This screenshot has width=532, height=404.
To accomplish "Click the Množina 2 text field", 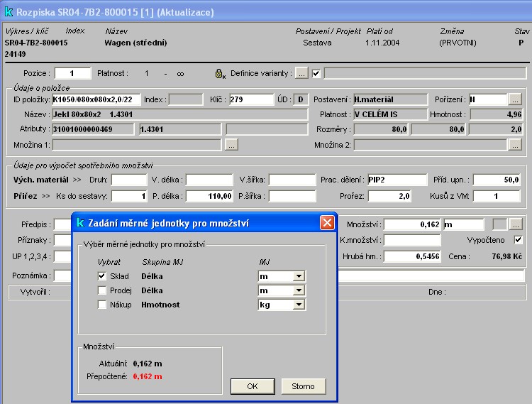I will (x=431, y=145).
